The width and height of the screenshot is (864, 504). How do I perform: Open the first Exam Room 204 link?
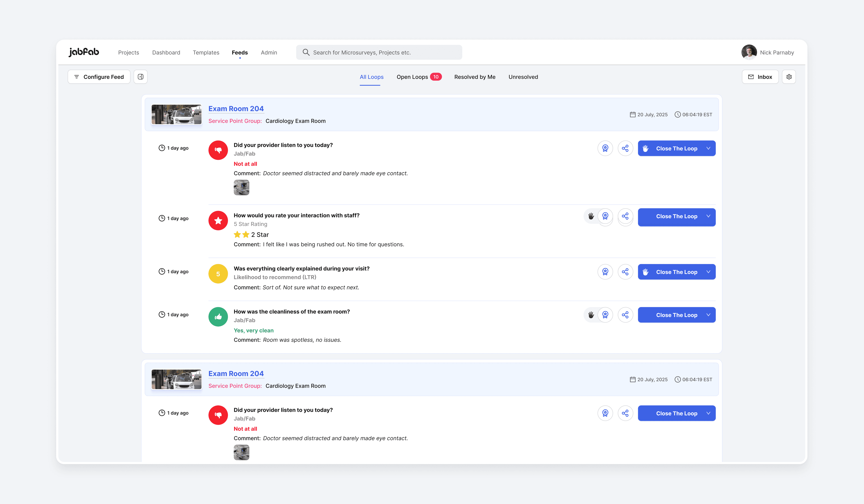click(x=236, y=109)
